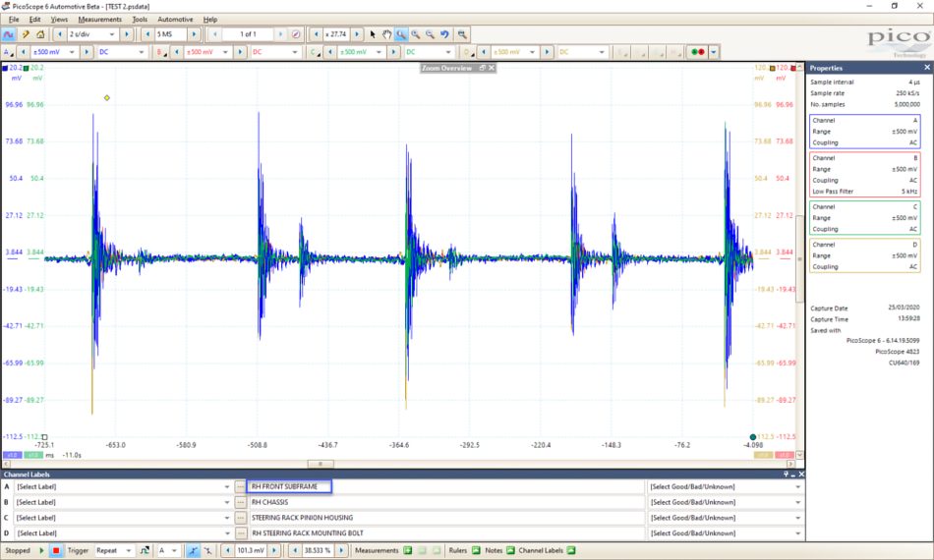Open Channel D options button

pyautogui.click(x=468, y=52)
